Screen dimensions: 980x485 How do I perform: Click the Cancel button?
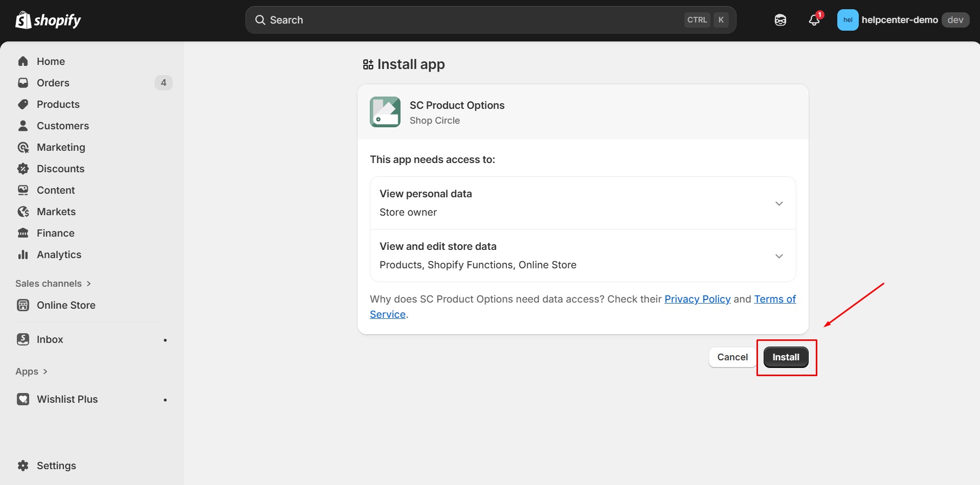pyautogui.click(x=732, y=357)
